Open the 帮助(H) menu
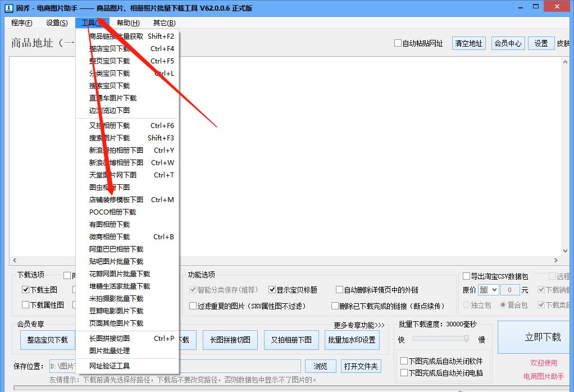The image size is (574, 392). (127, 23)
